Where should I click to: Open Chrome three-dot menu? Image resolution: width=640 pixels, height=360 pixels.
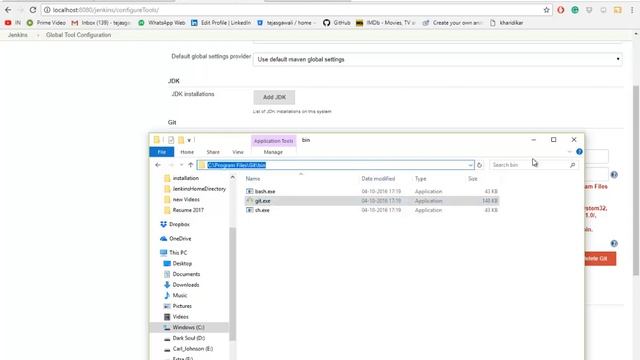(x=632, y=10)
